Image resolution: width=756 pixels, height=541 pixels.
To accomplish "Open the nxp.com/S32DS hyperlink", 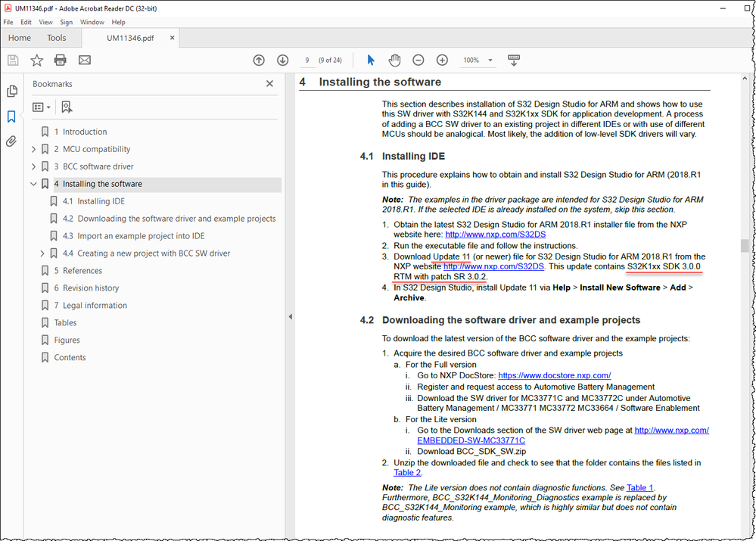I will (x=495, y=234).
